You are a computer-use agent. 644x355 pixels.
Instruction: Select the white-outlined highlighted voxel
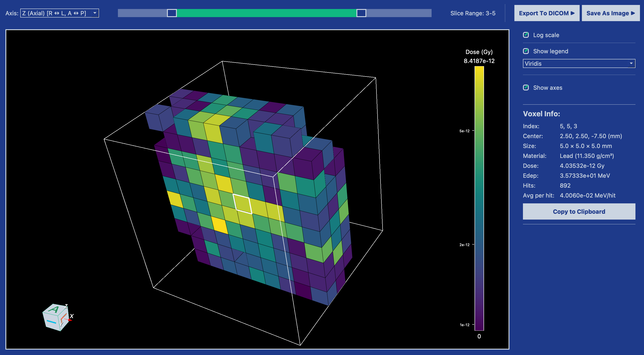[243, 204]
